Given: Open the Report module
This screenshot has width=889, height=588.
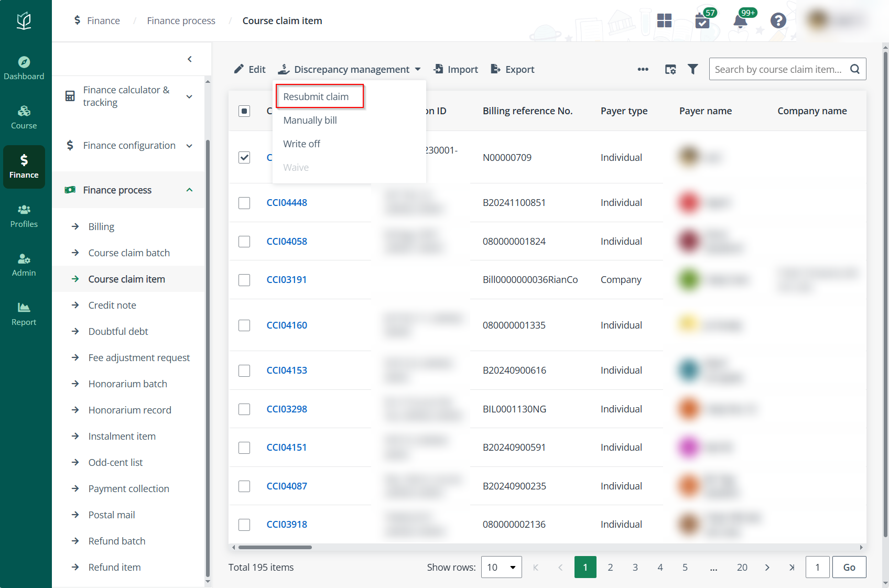Looking at the screenshot, I should point(24,314).
